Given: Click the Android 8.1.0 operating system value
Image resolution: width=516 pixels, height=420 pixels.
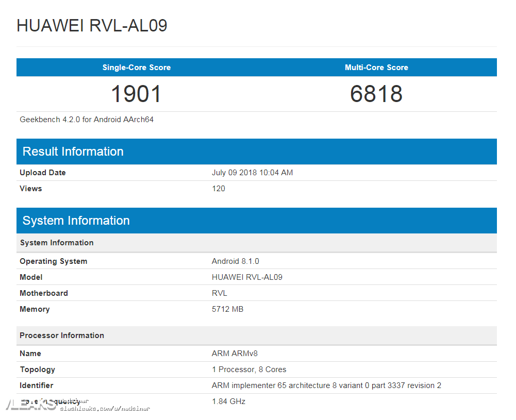Looking at the screenshot, I should [236, 261].
